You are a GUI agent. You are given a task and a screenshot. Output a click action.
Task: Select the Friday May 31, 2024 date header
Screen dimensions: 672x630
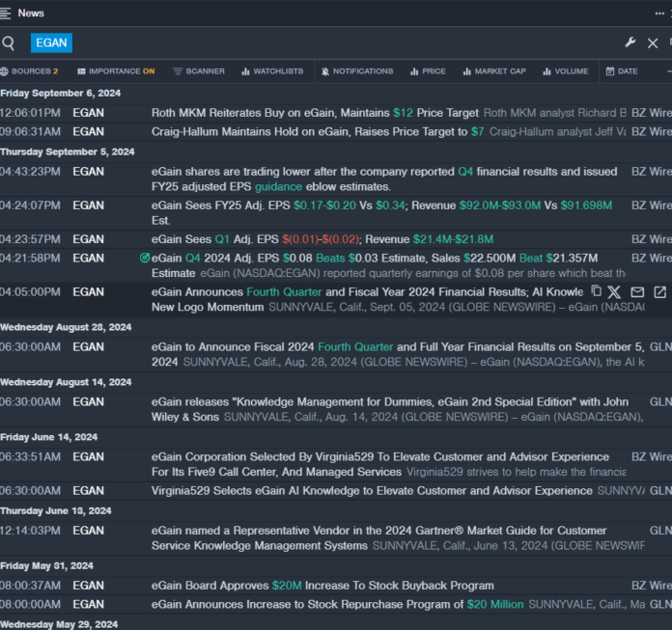[46, 565]
